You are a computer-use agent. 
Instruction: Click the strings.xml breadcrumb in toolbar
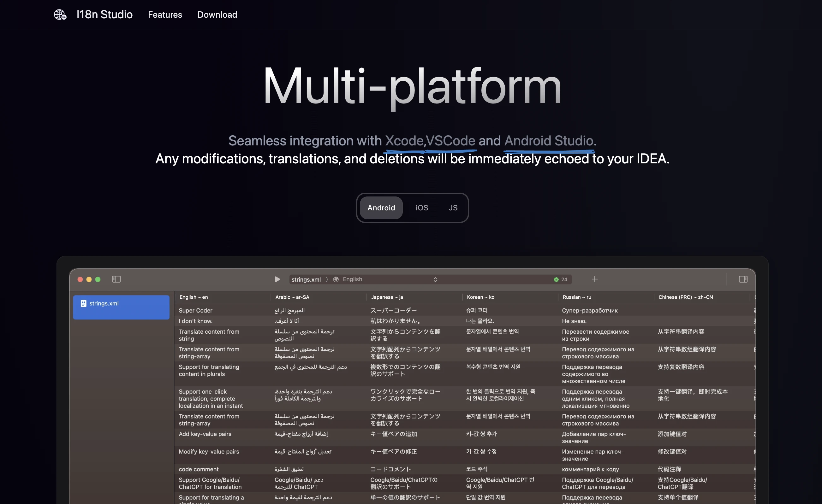(306, 280)
